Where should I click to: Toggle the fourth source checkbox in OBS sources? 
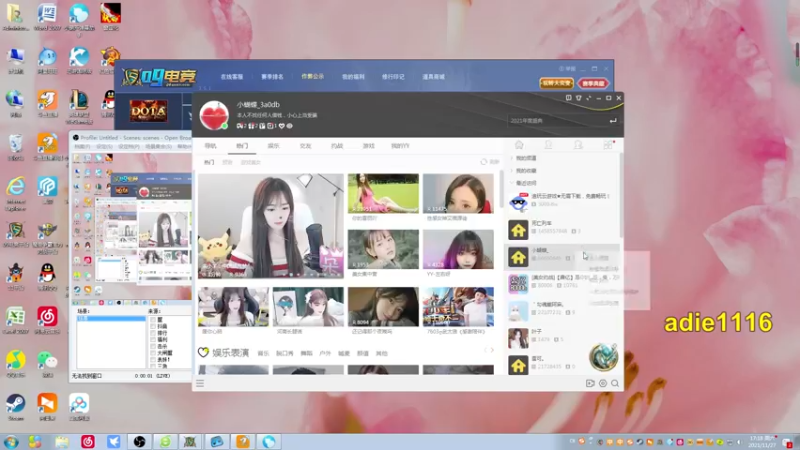152,340
